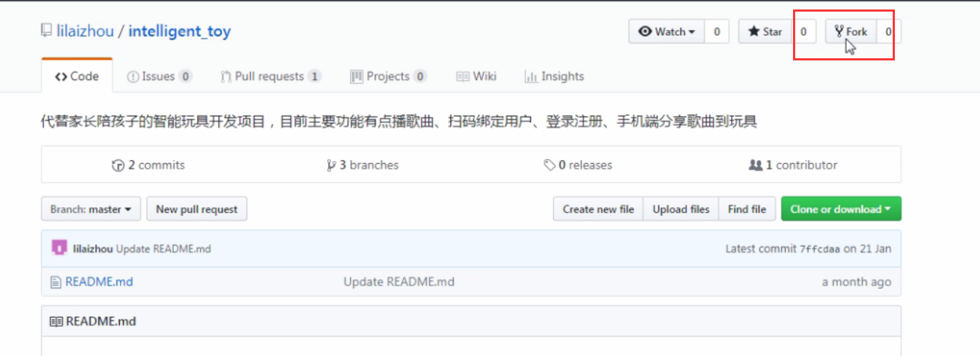Fork the intelligent_toy repository
This screenshot has height=356, width=980.
point(851,31)
